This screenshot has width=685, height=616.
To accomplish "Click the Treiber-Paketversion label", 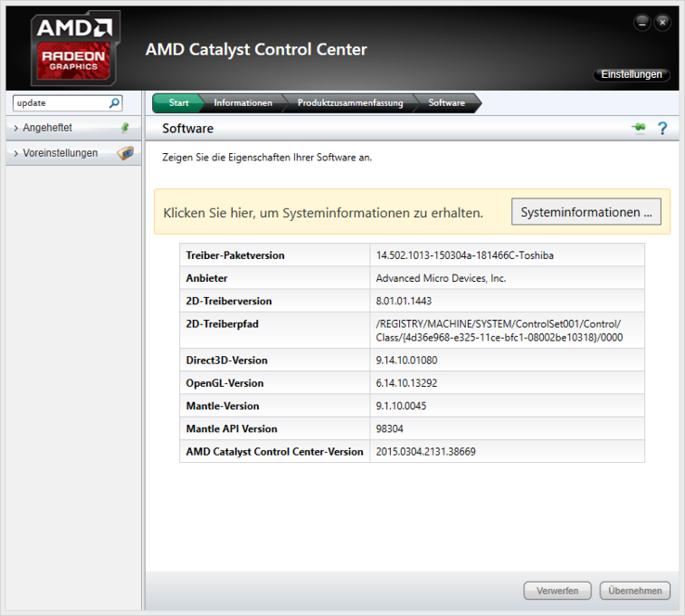I will click(x=235, y=255).
